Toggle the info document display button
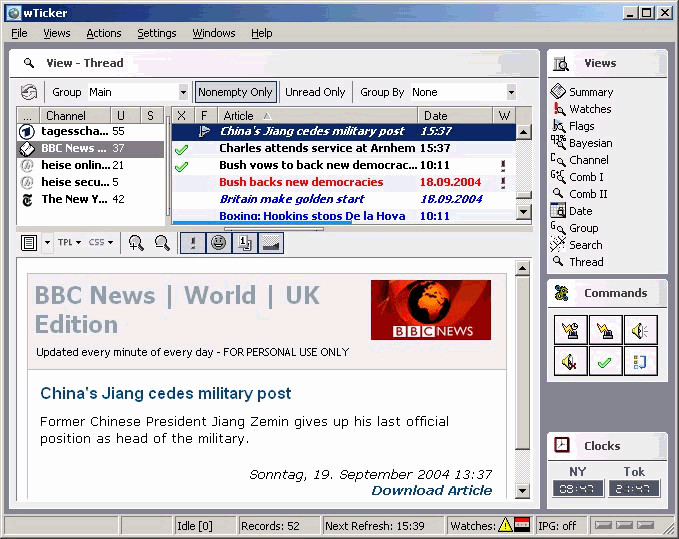679x539 pixels. point(245,243)
